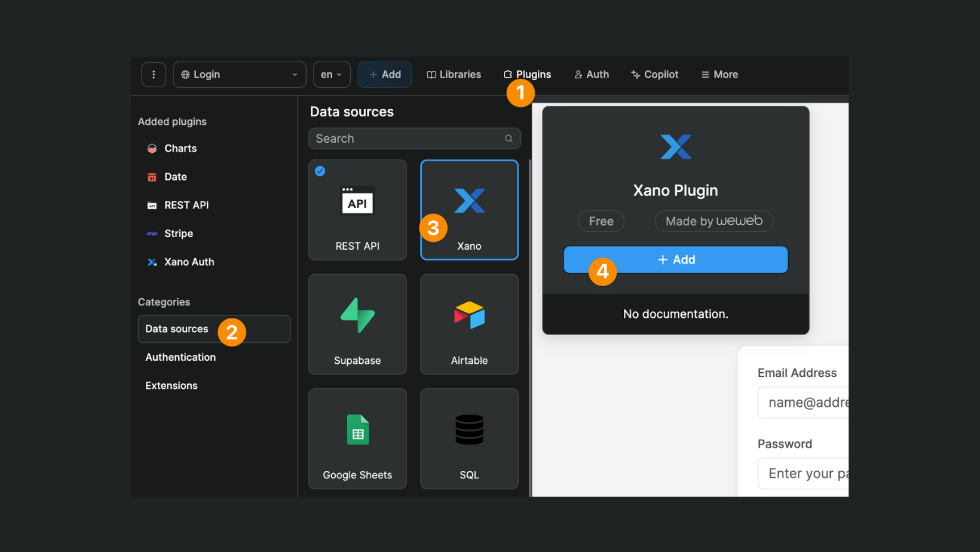The width and height of the screenshot is (980, 552).
Task: Click the search magnifier icon
Action: tap(509, 138)
